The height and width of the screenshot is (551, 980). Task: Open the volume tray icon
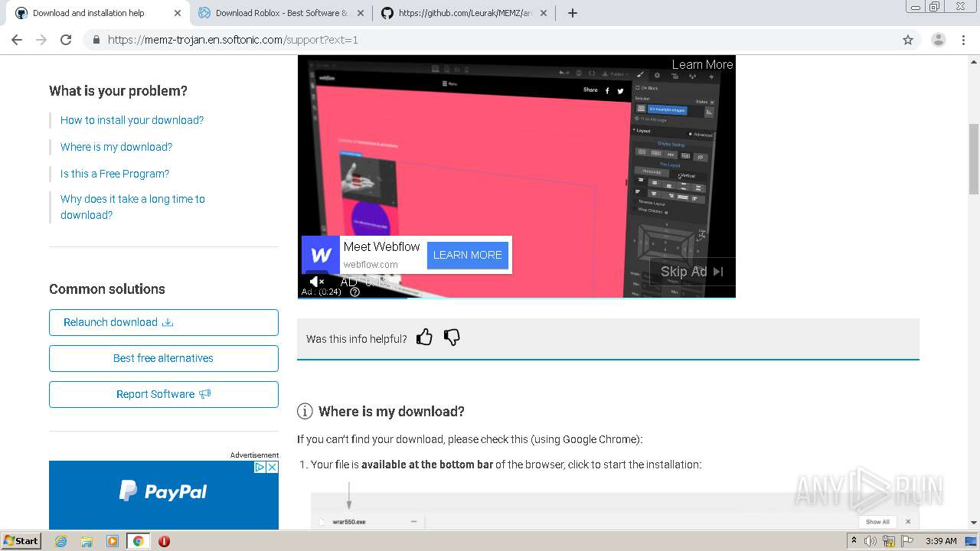[871, 541]
